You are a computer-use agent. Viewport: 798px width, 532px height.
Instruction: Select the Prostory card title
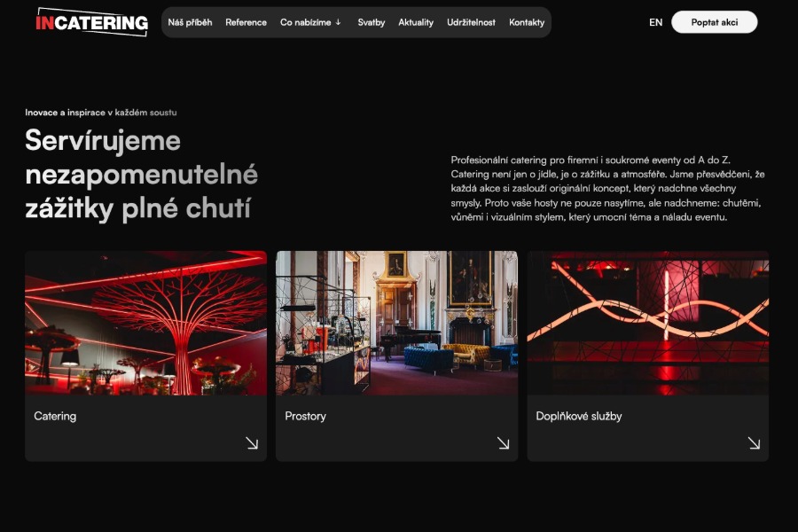pyautogui.click(x=305, y=416)
